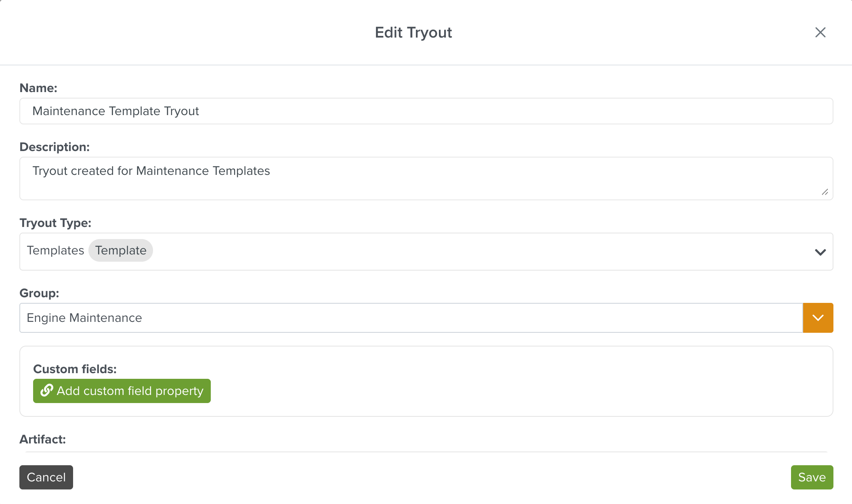Cancel editing the tryout

click(x=46, y=477)
